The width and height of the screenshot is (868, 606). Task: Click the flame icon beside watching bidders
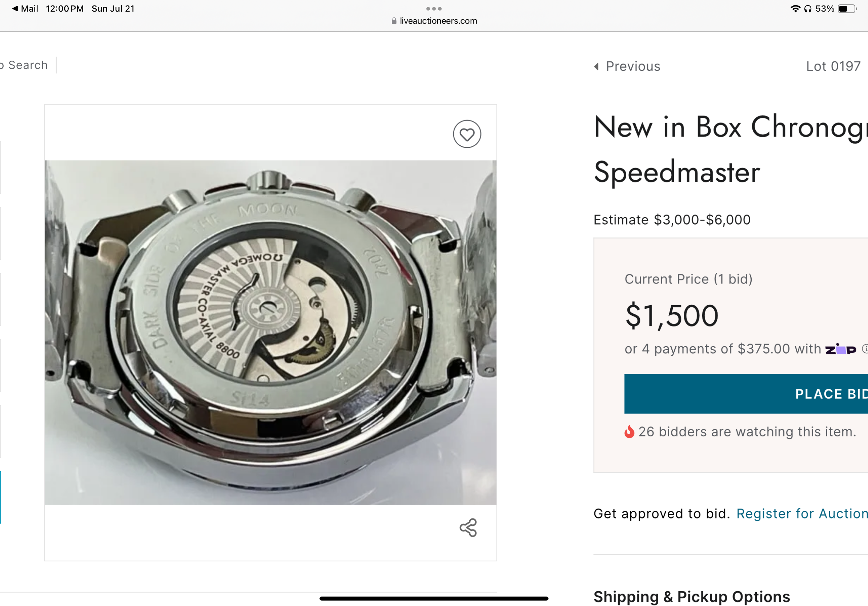point(629,432)
